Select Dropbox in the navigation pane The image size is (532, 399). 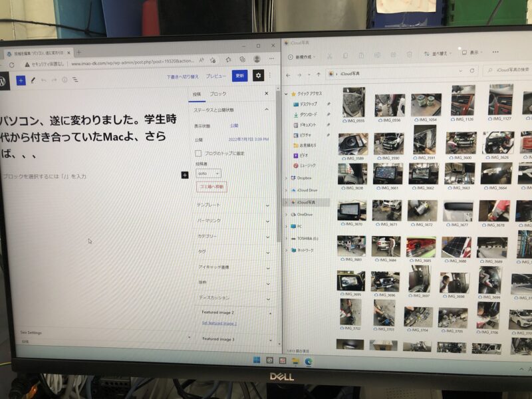click(304, 178)
